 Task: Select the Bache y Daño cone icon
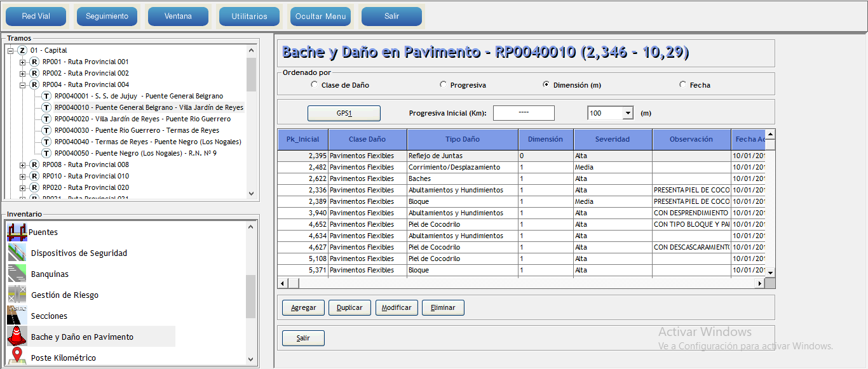click(x=17, y=337)
